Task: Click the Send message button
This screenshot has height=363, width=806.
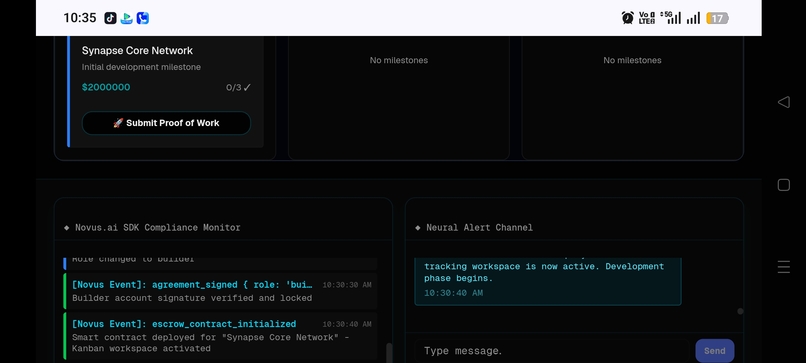Action: click(x=715, y=351)
